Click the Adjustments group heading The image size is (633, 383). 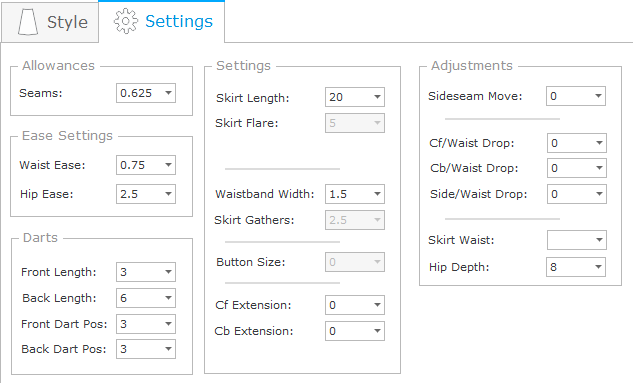coord(472,66)
